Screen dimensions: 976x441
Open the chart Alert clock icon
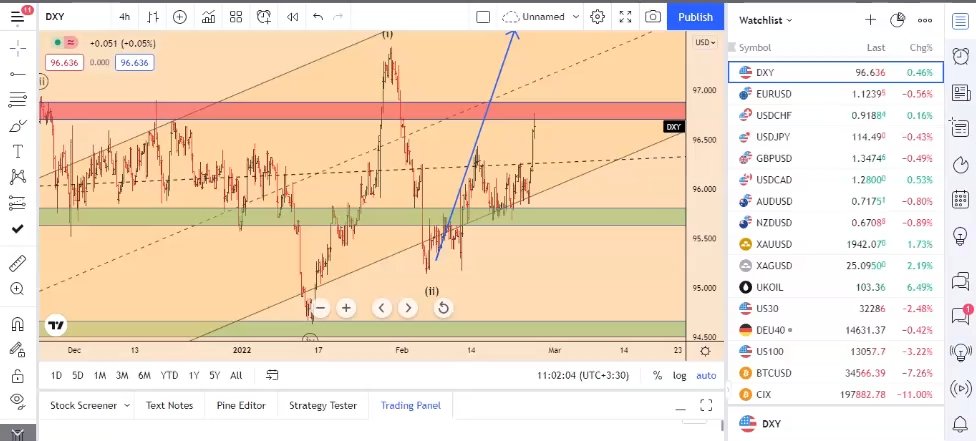(263, 17)
